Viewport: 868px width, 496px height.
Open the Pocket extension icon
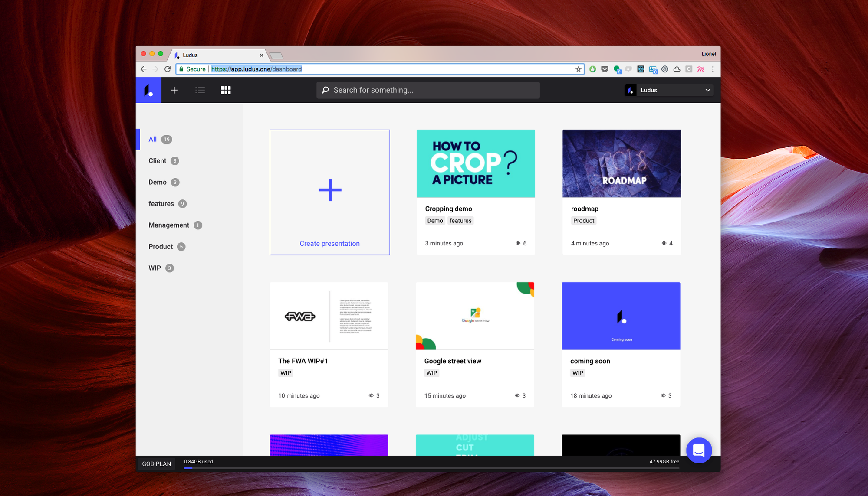point(605,69)
